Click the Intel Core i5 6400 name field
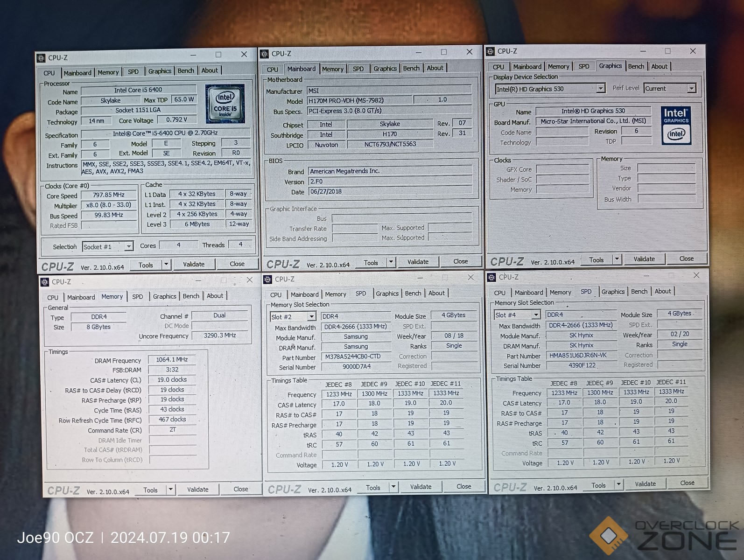This screenshot has width=744, height=560. click(x=139, y=90)
